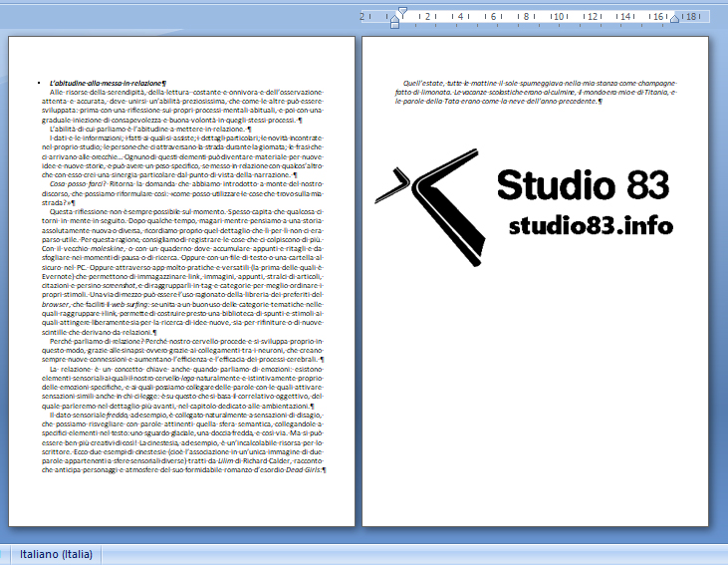Click the line starting "Il dato sensoriale freddo"
The height and width of the screenshot is (565, 728).
coord(186,415)
